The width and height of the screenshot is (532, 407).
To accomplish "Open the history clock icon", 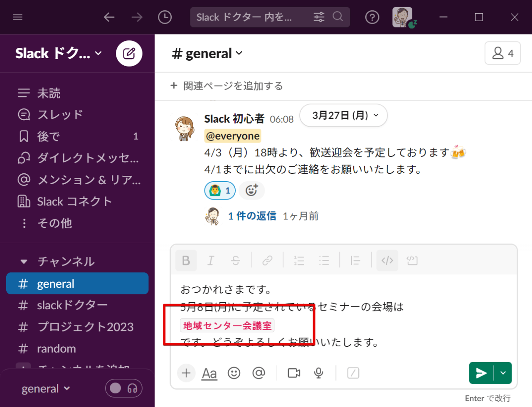I will click(165, 17).
